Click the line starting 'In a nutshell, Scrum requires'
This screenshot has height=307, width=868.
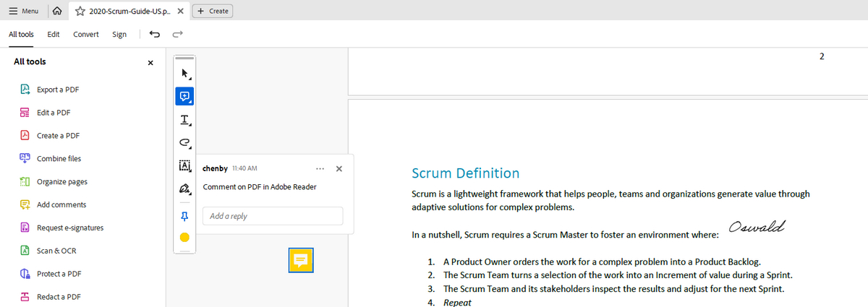[x=565, y=235]
